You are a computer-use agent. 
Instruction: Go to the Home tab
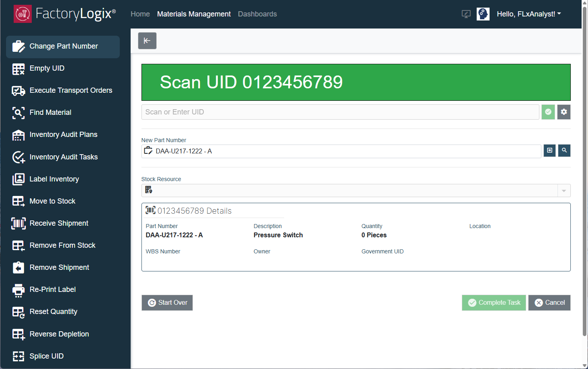140,14
